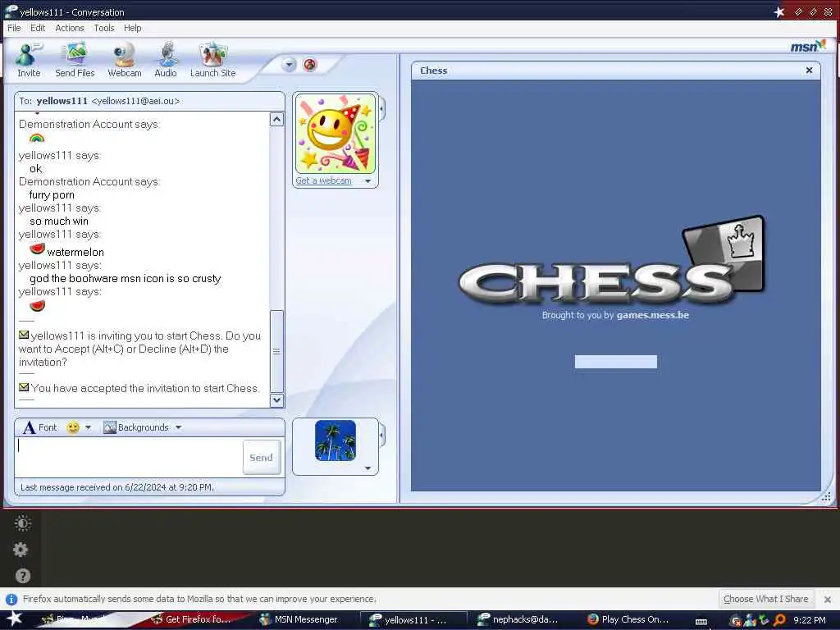Click the red block contact icon
Image resolution: width=840 pixels, height=630 pixels.
pos(309,65)
